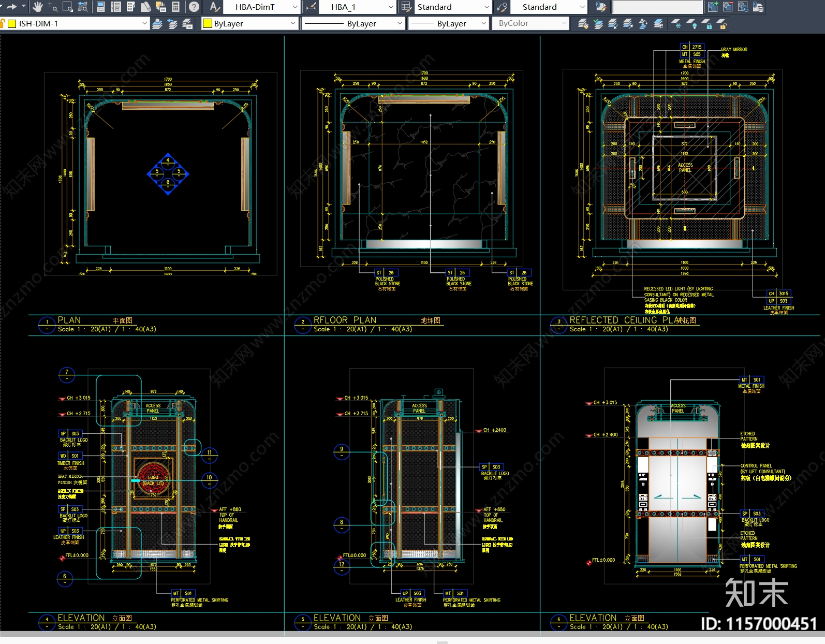Click the Layer Match icon
Image resolution: width=825 pixels, height=644 pixels.
583,24
